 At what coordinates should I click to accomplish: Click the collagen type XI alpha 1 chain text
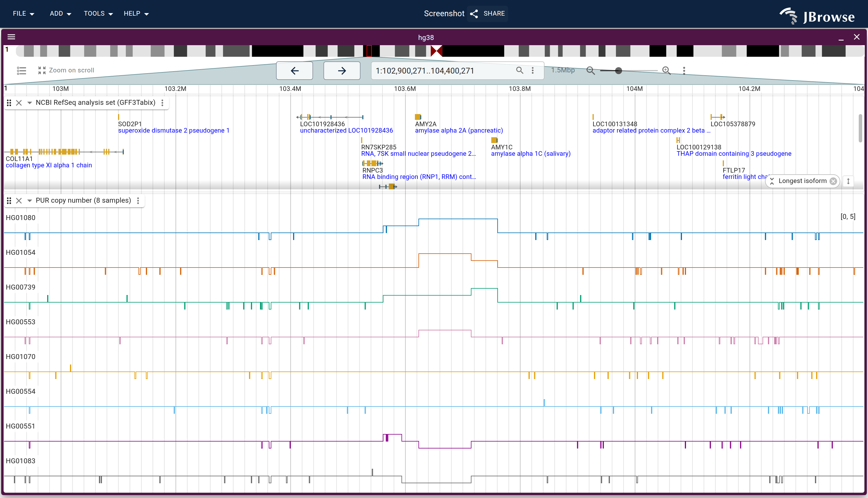(x=49, y=165)
